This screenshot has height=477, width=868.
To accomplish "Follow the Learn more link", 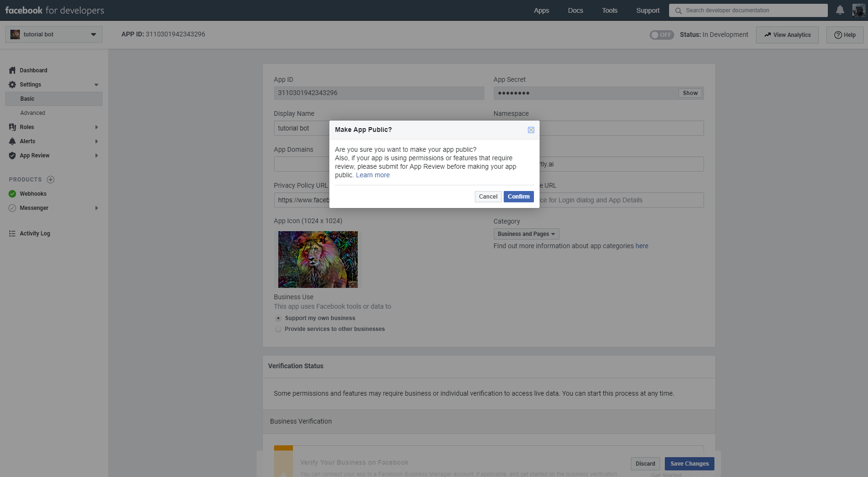I will [373, 175].
